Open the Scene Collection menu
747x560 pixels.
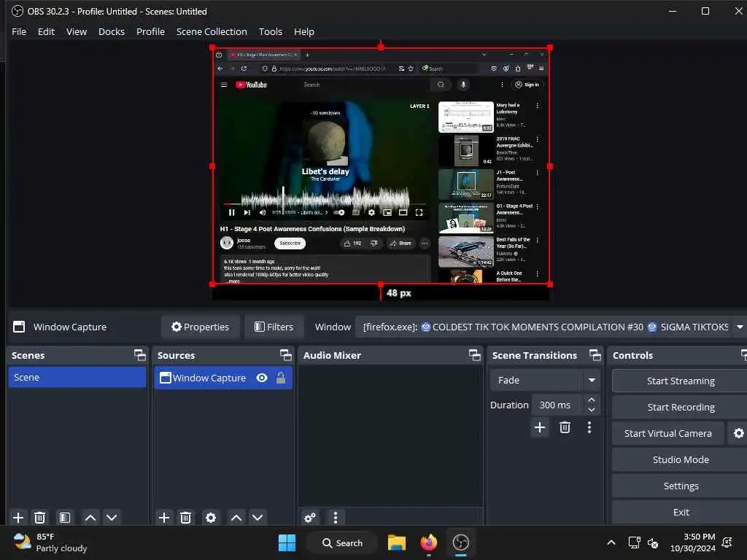pyautogui.click(x=212, y=31)
